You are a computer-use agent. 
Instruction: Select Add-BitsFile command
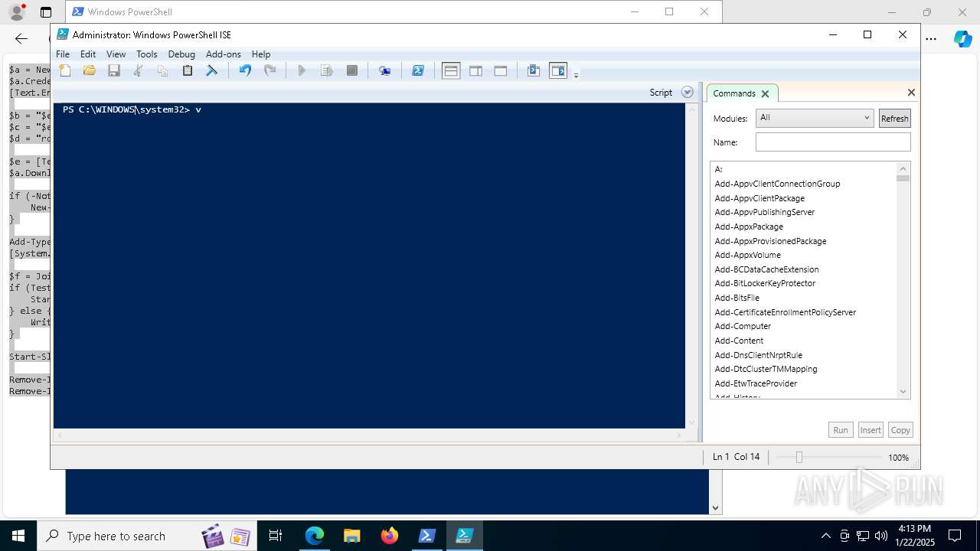pos(737,298)
